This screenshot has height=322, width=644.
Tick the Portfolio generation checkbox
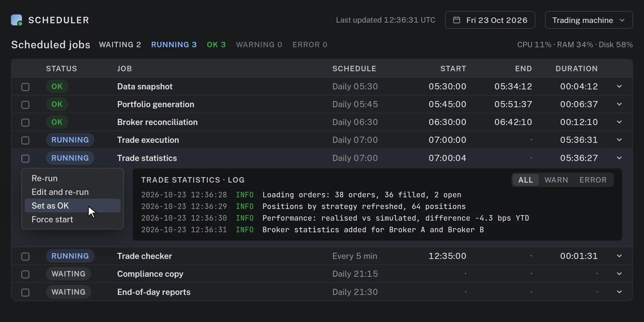point(25,105)
